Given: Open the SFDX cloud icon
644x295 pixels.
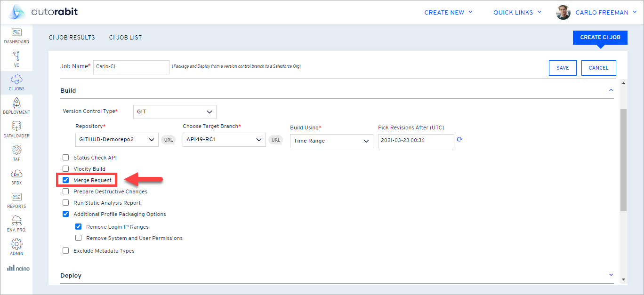Looking at the screenshot, I should 16,174.
